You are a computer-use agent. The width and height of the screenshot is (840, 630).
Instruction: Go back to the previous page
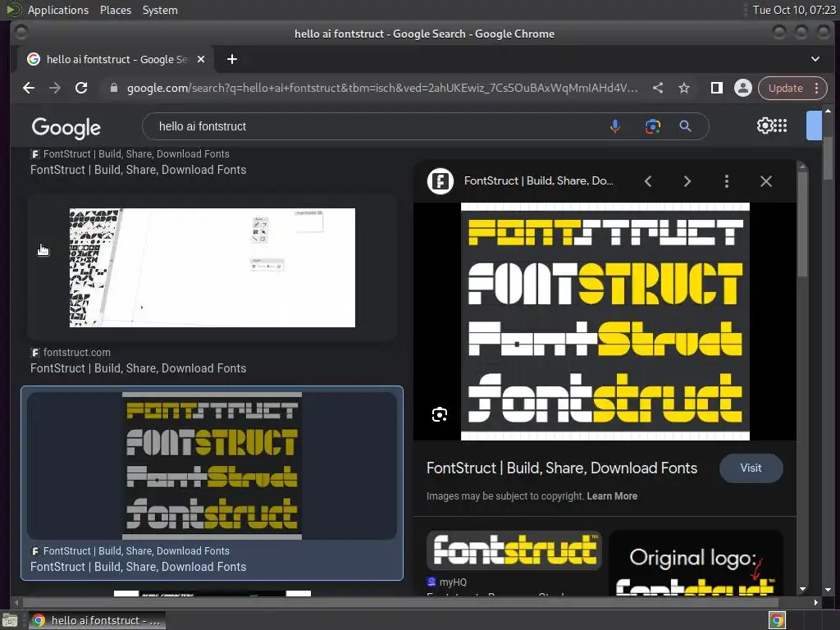[x=29, y=88]
